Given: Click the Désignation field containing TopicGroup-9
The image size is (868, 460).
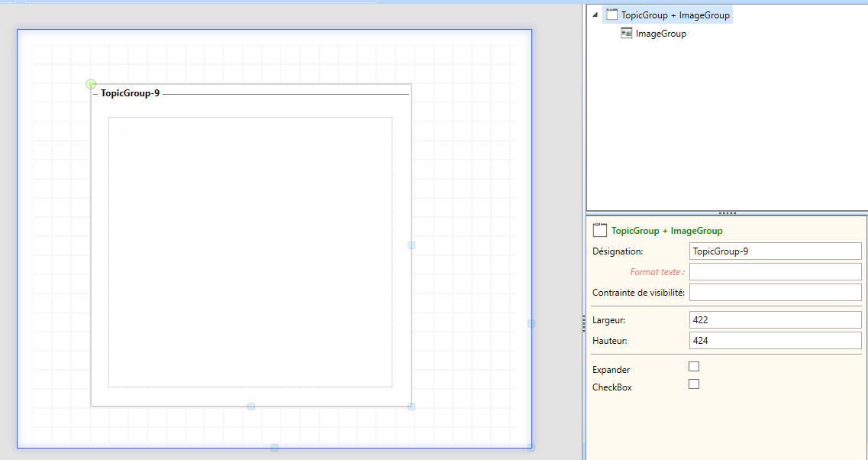Looking at the screenshot, I should tap(775, 251).
